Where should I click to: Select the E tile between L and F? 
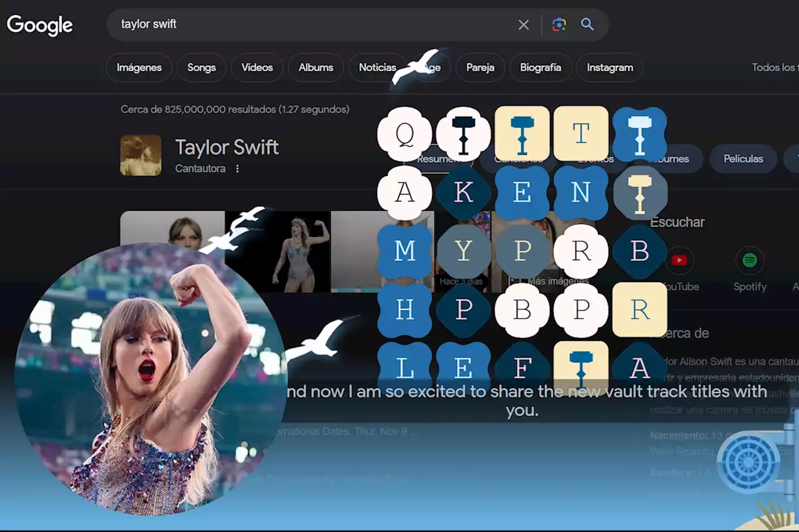(x=463, y=369)
